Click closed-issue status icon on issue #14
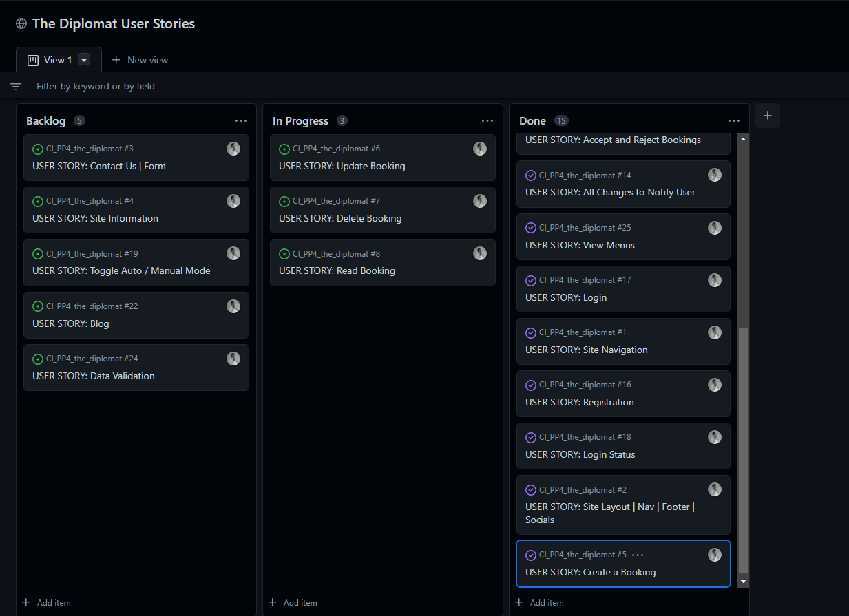 531,176
